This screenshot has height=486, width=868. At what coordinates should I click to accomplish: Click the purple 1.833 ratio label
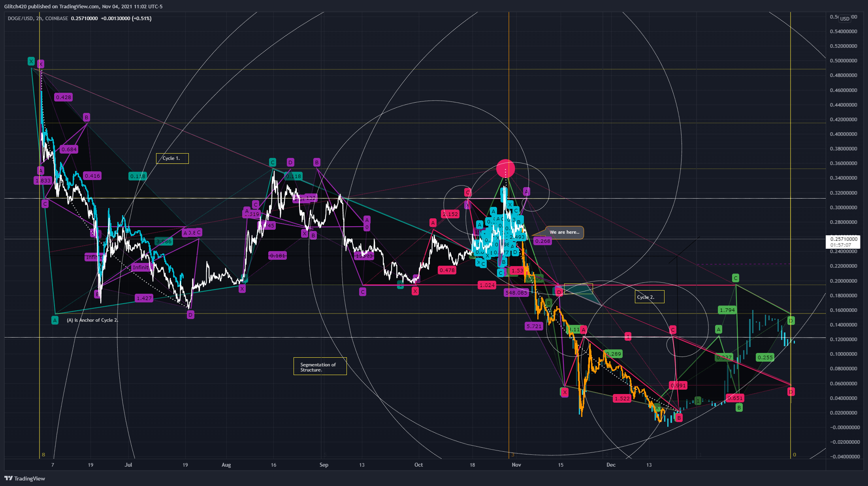[x=43, y=180]
